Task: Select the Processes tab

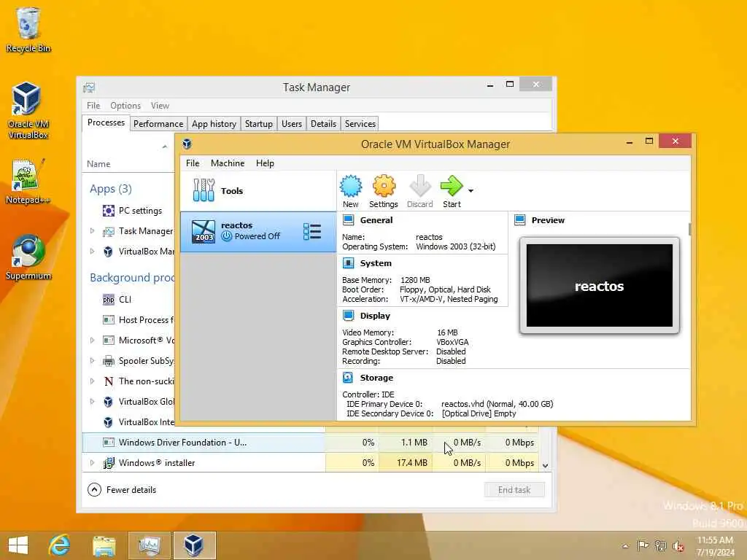Action: point(106,122)
